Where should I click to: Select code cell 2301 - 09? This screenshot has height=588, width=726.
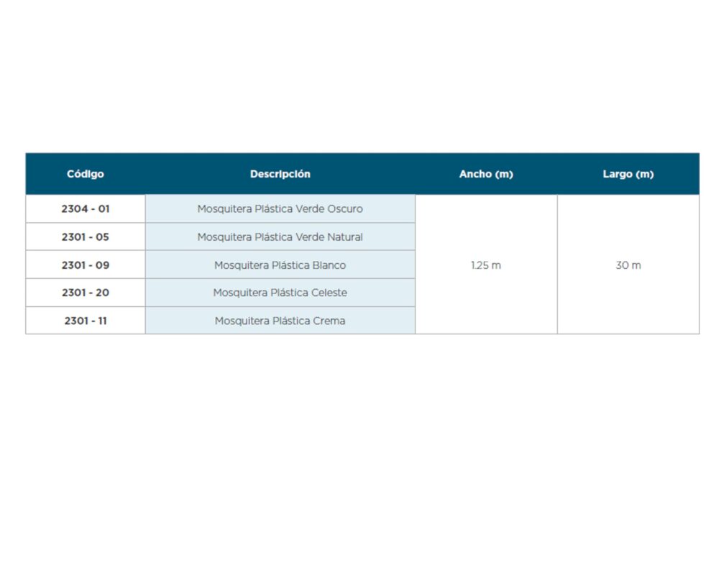tap(86, 265)
